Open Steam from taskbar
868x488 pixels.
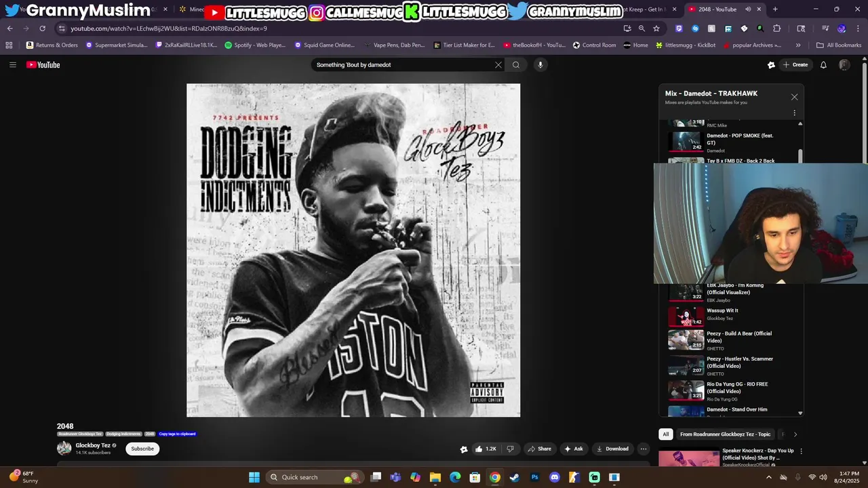tap(515, 477)
